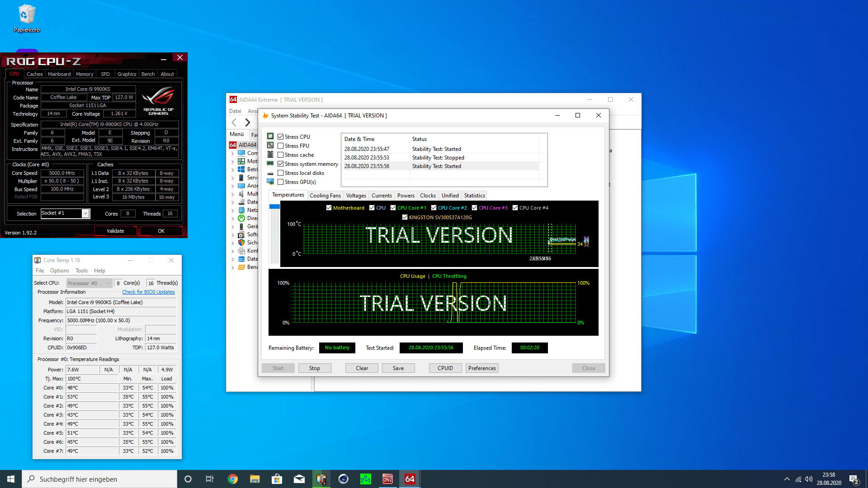Uncheck Stress system memory
This screenshot has height=488, width=868.
tap(281, 164)
